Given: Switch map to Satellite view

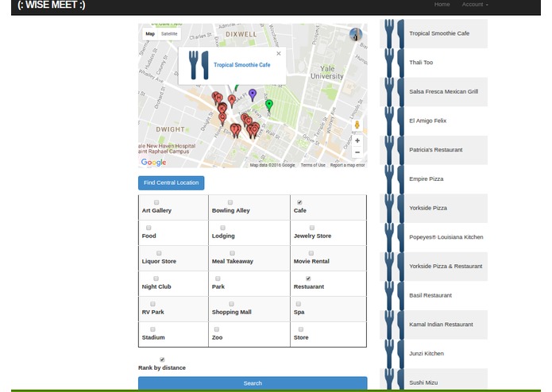Looking at the screenshot, I should (169, 34).
